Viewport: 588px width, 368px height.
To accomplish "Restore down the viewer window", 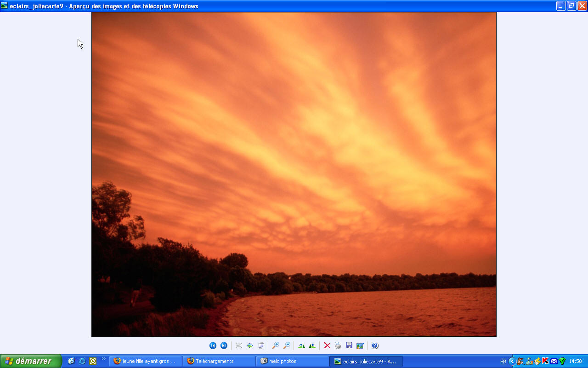I will pyautogui.click(x=571, y=6).
